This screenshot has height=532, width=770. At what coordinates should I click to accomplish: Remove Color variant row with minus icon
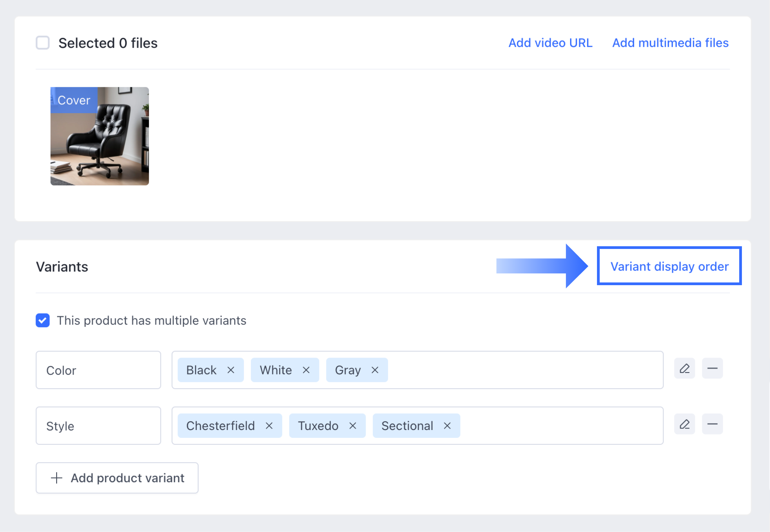pos(712,368)
